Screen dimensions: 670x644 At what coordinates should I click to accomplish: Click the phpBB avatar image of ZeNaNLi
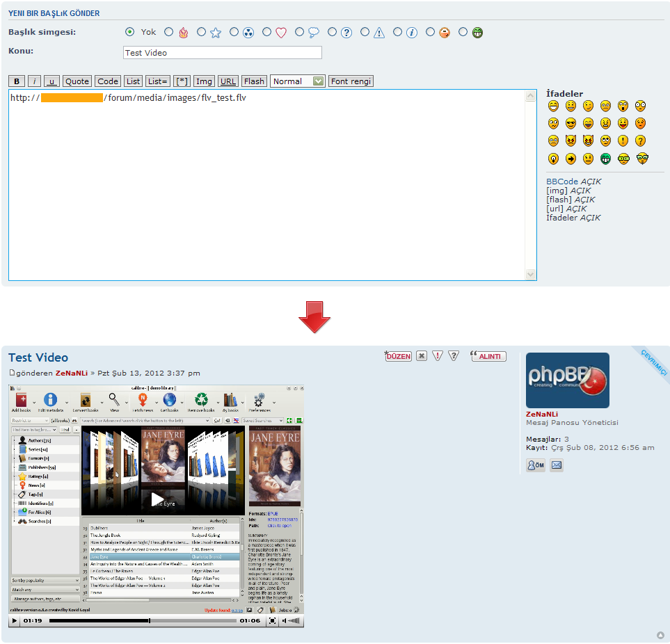pyautogui.click(x=568, y=380)
